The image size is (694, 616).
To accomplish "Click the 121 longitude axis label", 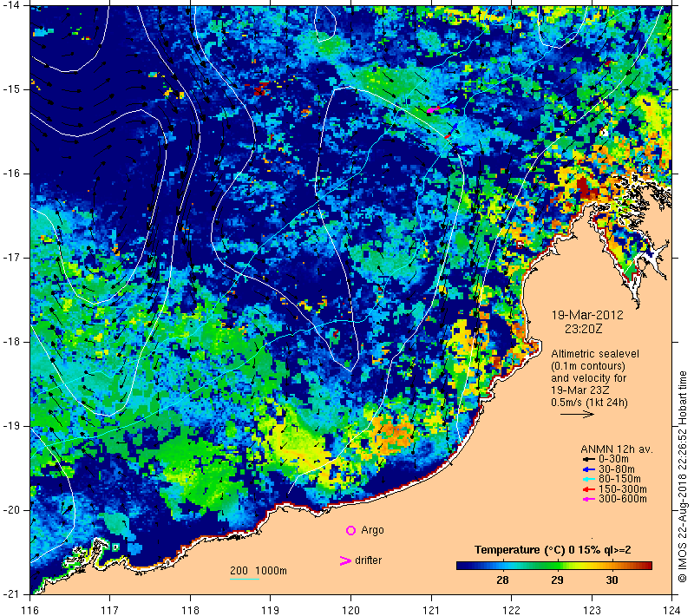I will (x=431, y=610).
